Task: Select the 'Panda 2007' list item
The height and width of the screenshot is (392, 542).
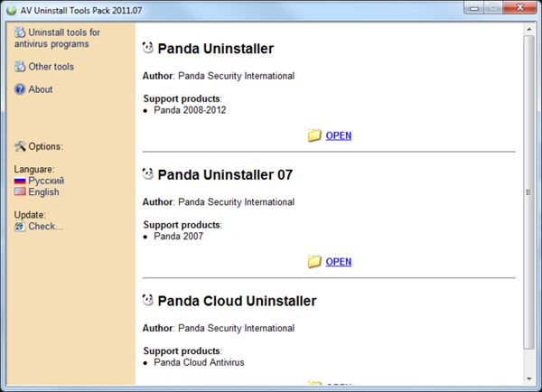Action: pos(178,236)
